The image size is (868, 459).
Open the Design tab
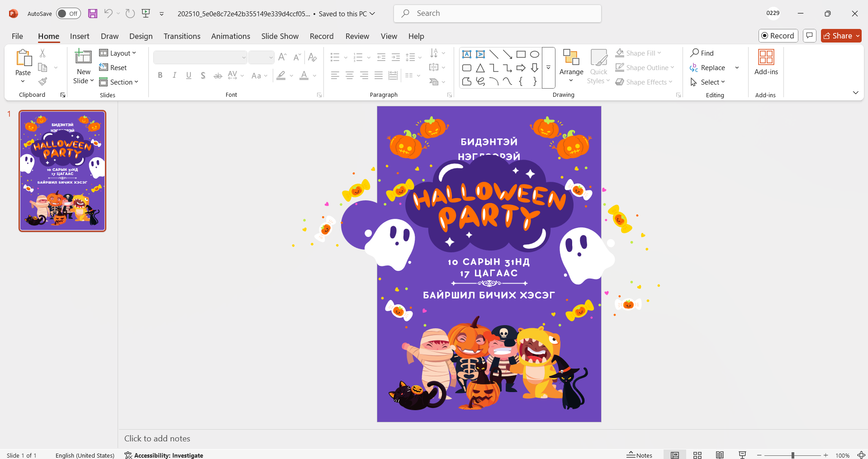click(x=141, y=36)
